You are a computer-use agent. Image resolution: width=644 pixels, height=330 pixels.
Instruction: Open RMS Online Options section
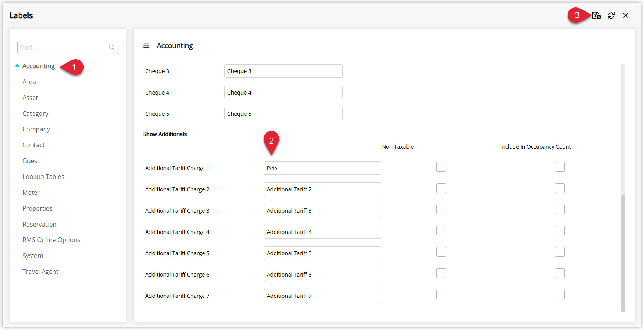(52, 240)
